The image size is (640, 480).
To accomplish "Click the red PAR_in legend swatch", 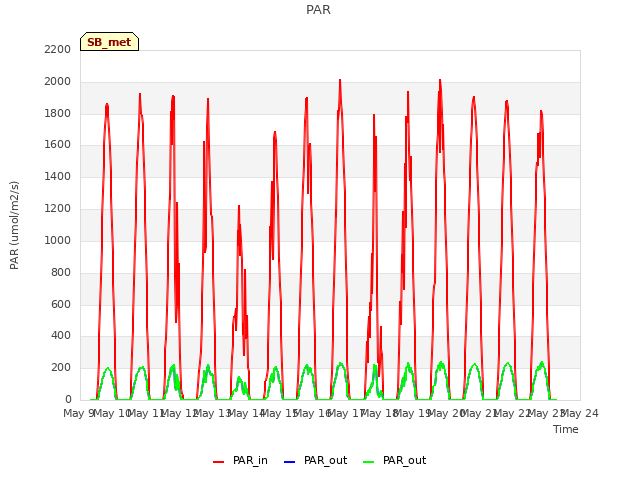I will tap(219, 462).
